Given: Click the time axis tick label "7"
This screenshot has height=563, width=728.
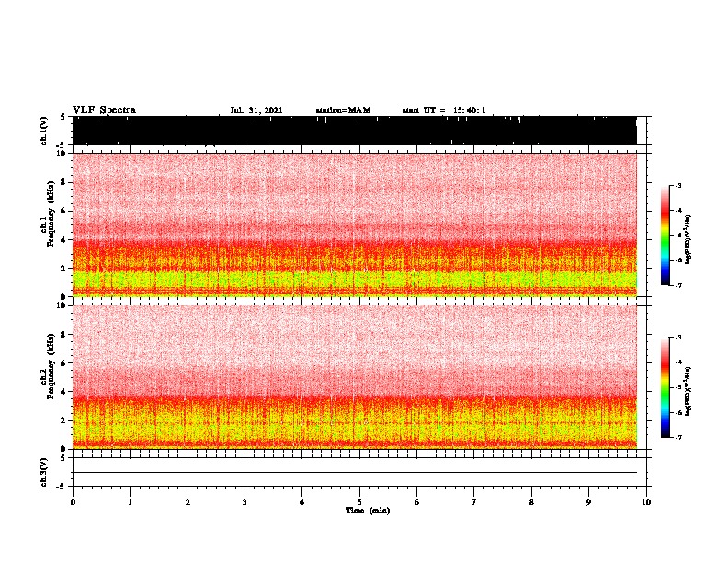Looking at the screenshot, I should point(474,502).
